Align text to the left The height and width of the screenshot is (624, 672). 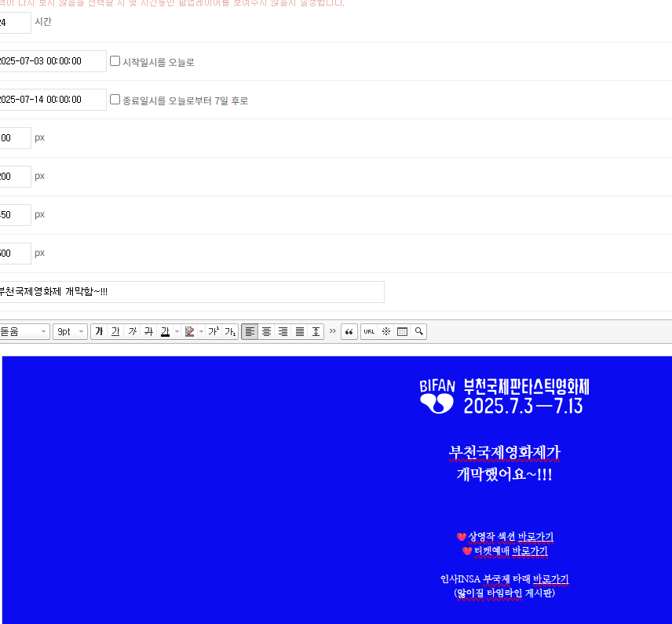[x=250, y=332]
